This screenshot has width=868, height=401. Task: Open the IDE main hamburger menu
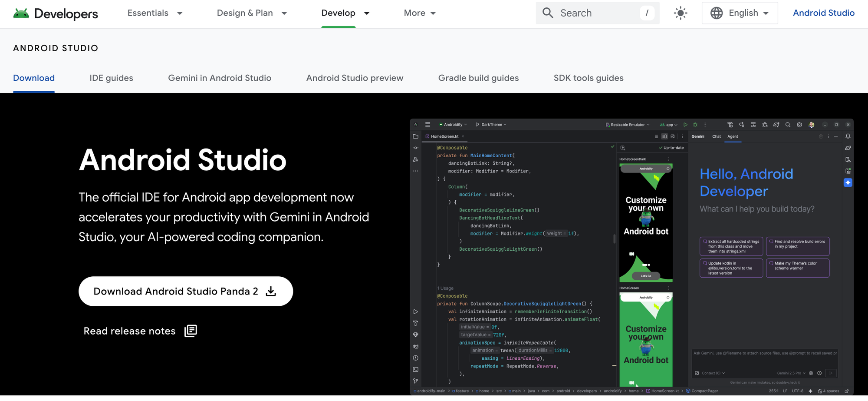click(x=427, y=124)
